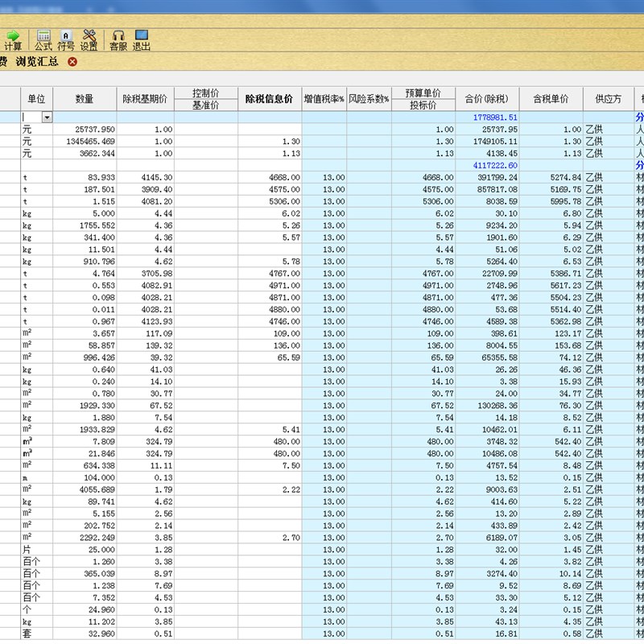The image size is (644, 644).
Task: Select quantity cell 1933.829
Action: (x=85, y=430)
